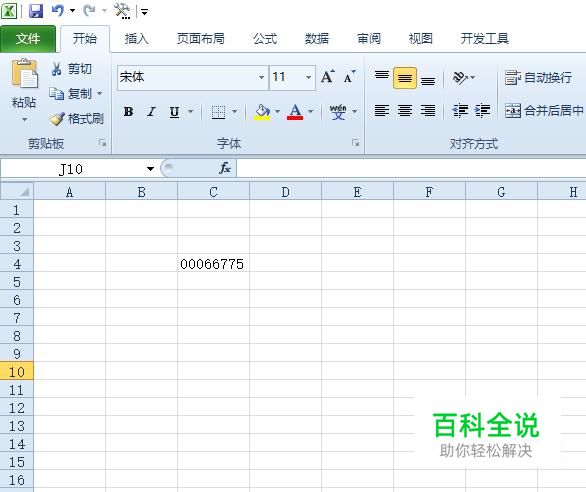This screenshot has height=492, width=586.
Task: Open borders options dropdown arrow
Action: tap(235, 111)
